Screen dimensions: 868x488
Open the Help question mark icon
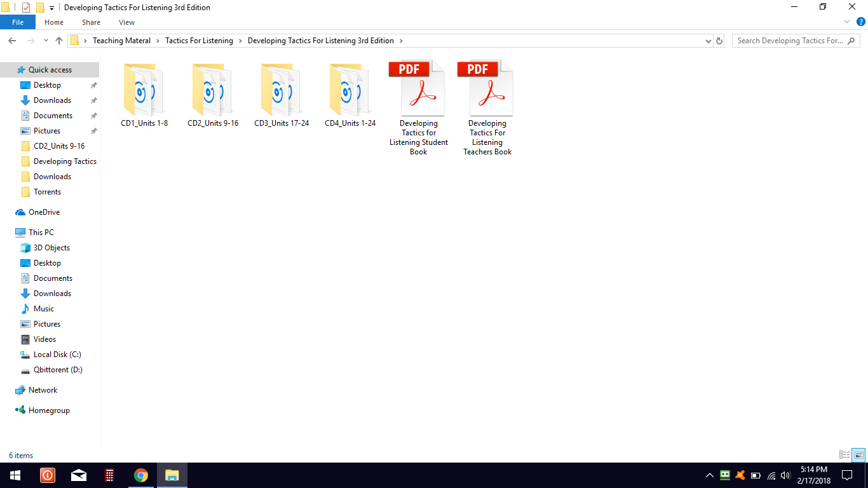(x=861, y=22)
